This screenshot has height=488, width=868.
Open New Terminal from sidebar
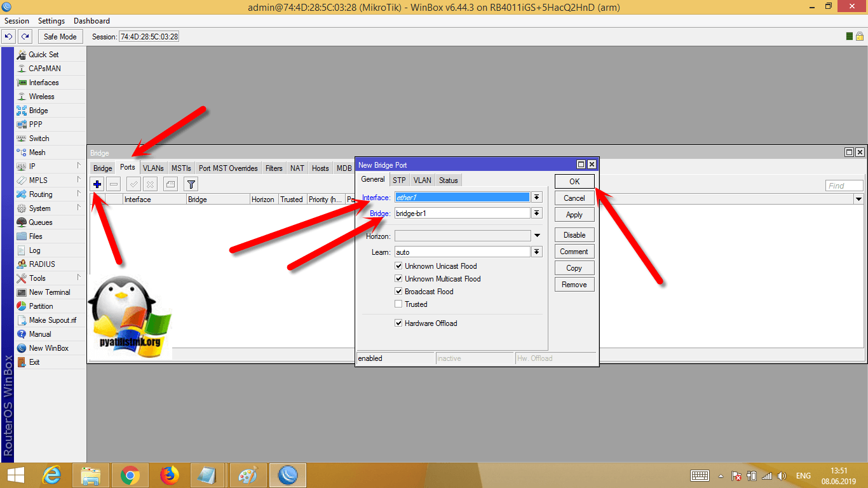50,292
